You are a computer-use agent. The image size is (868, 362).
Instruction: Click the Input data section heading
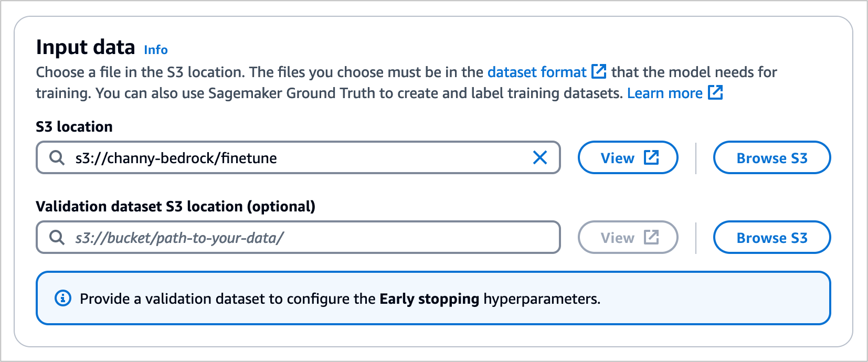(x=86, y=47)
